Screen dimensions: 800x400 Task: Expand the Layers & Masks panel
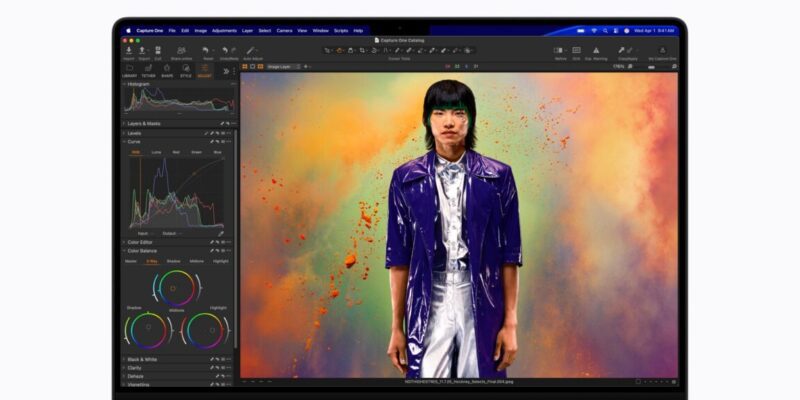(124, 123)
